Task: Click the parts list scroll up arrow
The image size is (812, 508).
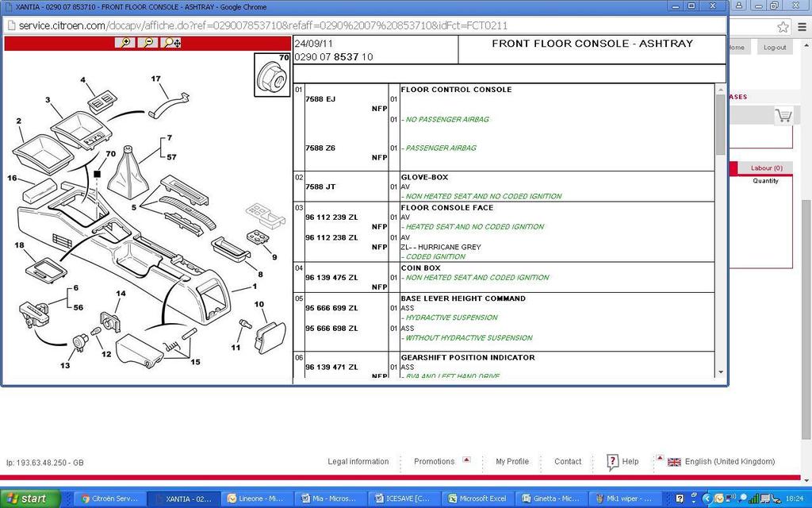Action: tap(720, 89)
